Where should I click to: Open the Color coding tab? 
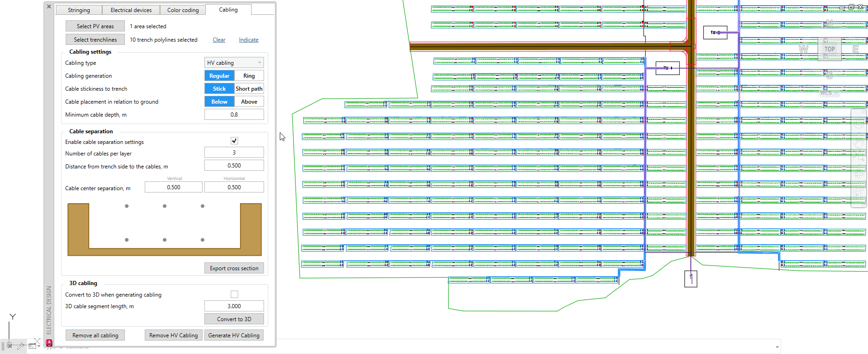pyautogui.click(x=183, y=10)
